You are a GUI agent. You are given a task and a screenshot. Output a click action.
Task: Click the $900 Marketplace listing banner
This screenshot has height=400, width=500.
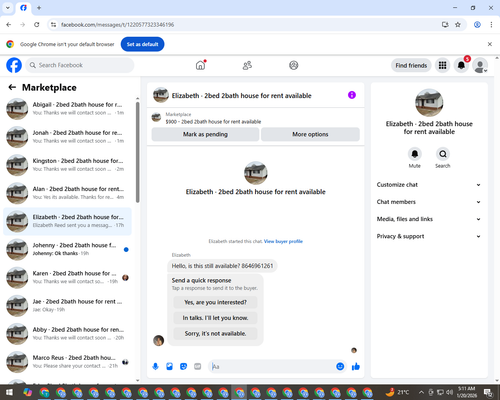[x=256, y=118]
